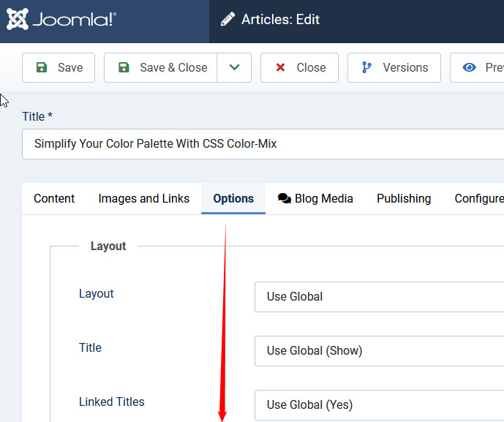Click the red X icon on Close
Image resolution: width=504 pixels, height=422 pixels.
click(280, 67)
